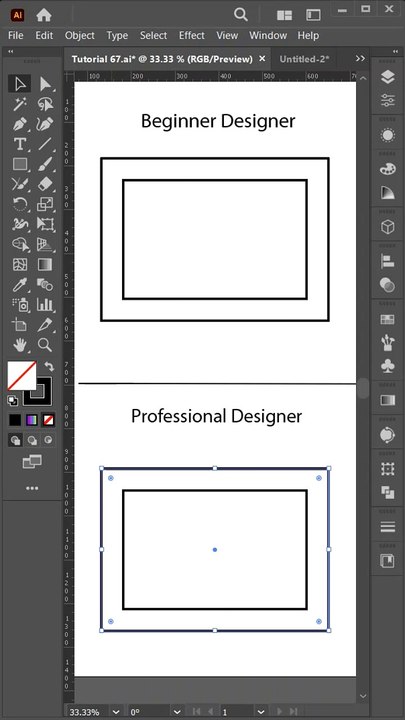Select the Type tool
The image size is (405, 720).
click(x=20, y=144)
